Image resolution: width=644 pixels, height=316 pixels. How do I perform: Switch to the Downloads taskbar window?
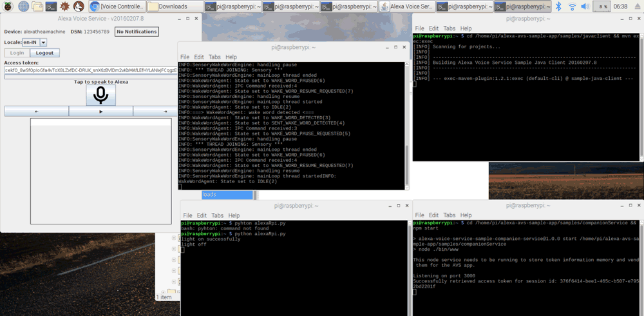(175, 6)
